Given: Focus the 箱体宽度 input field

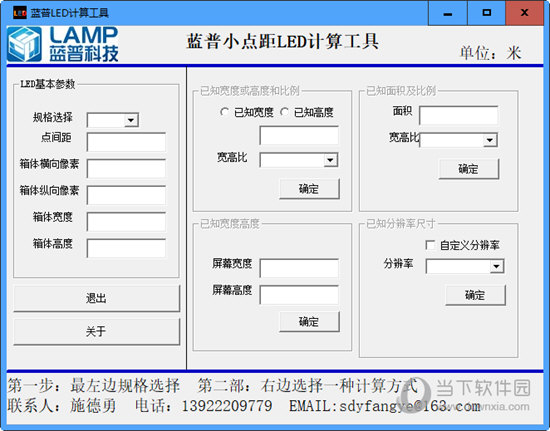Looking at the screenshot, I should (x=126, y=222).
